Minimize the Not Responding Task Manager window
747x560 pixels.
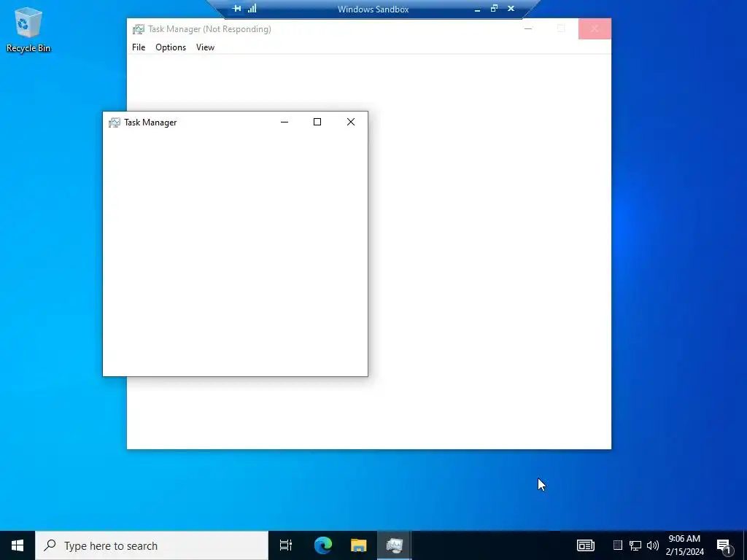(528, 28)
